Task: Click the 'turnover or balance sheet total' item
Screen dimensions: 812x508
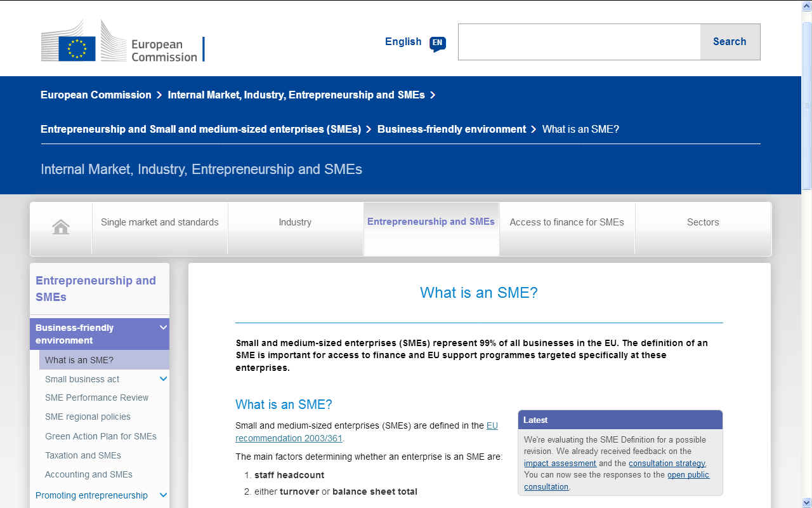Action: 336,491
